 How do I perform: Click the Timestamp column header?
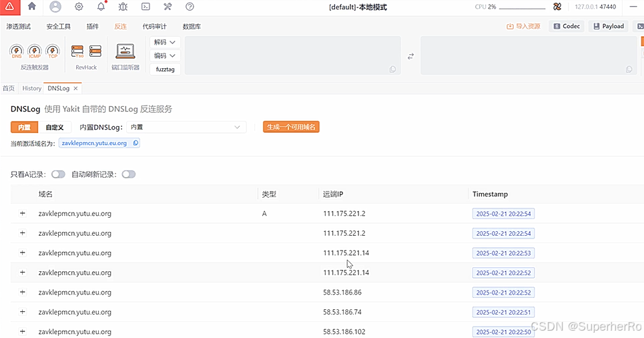tap(490, 194)
